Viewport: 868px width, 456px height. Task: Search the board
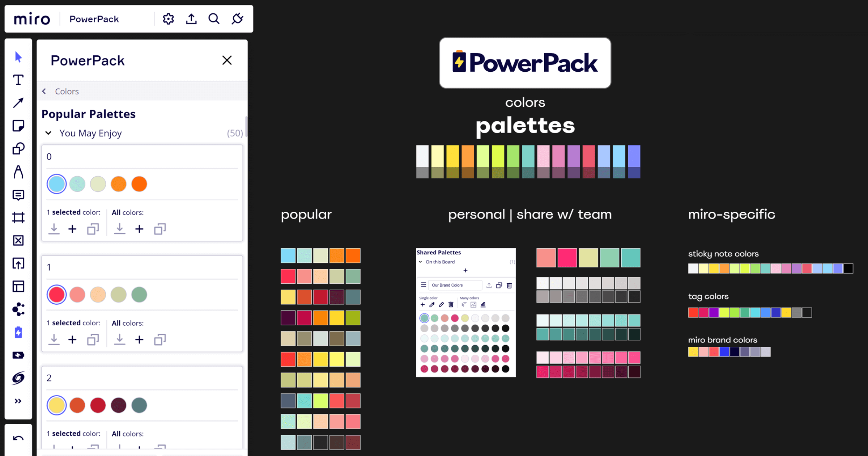point(214,19)
